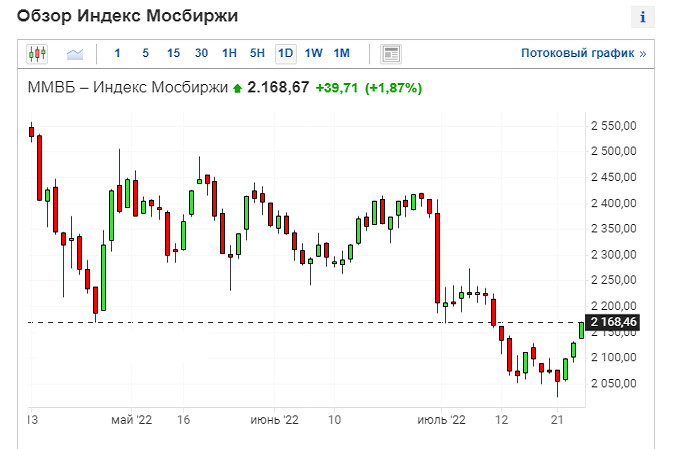The width and height of the screenshot is (675, 449).
Task: Click the 21 date axis label
Action: pos(557,420)
